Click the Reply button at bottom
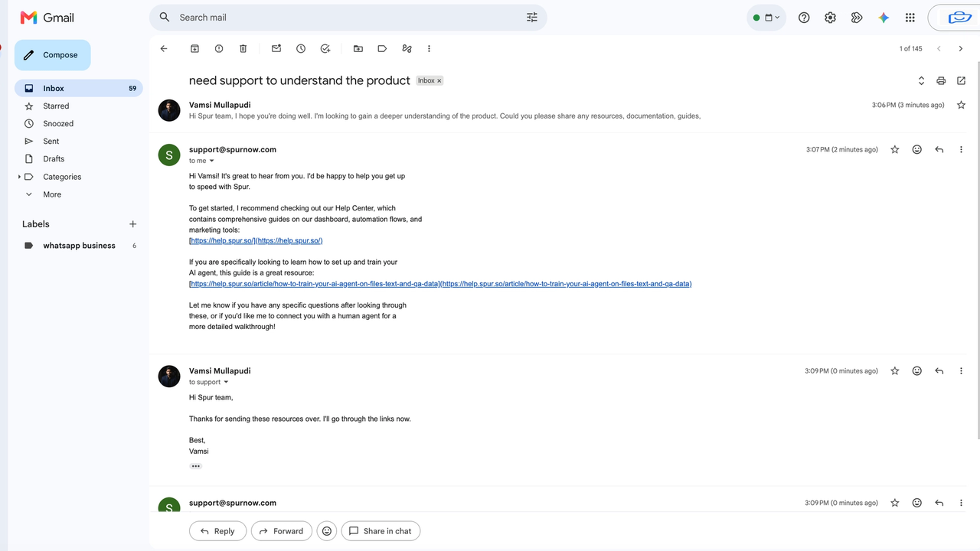Screen dimensions: 980x551 click(217, 531)
